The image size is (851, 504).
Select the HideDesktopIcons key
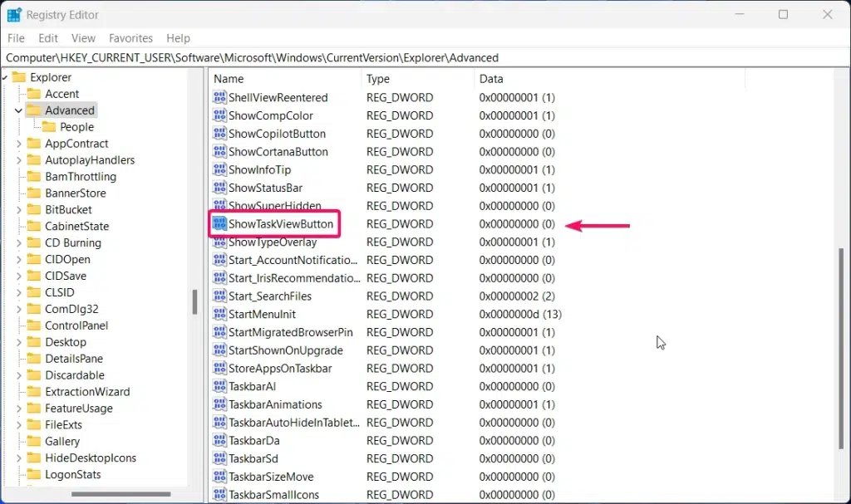tap(91, 458)
